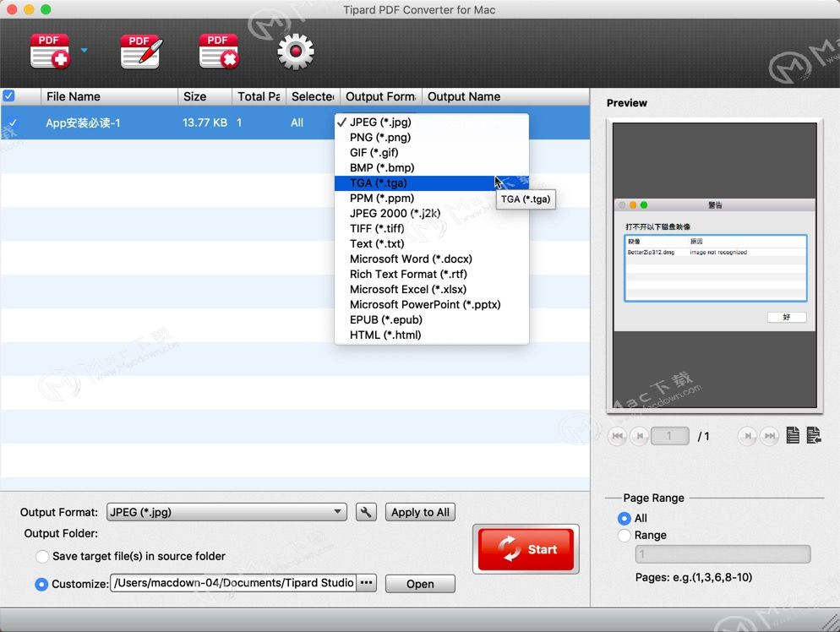The width and height of the screenshot is (840, 632).
Task: Click the page range text field
Action: pyautogui.click(x=723, y=553)
